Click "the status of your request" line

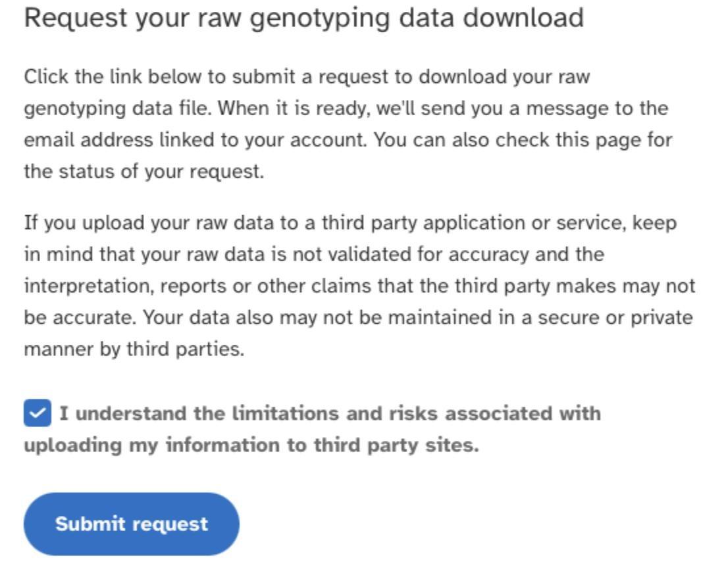tap(143, 172)
